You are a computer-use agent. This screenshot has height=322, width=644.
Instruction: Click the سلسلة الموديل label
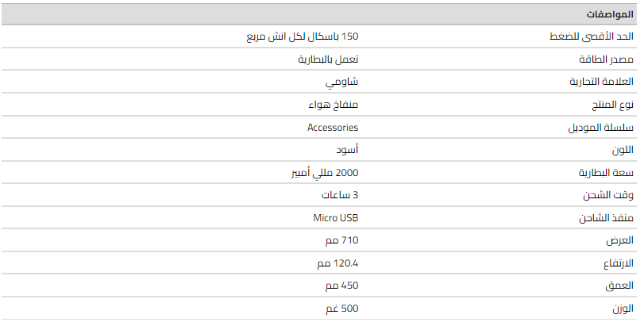pos(602,128)
